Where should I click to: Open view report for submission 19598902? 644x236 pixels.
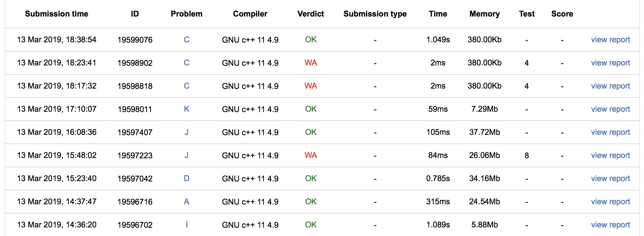coord(610,63)
